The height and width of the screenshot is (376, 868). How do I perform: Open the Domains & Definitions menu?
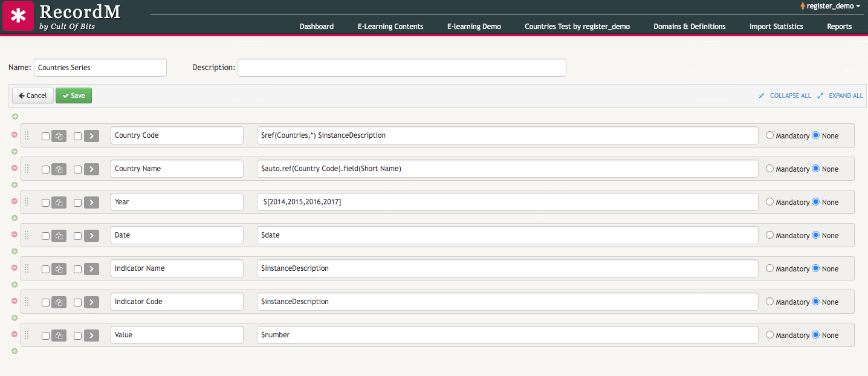pos(689,27)
